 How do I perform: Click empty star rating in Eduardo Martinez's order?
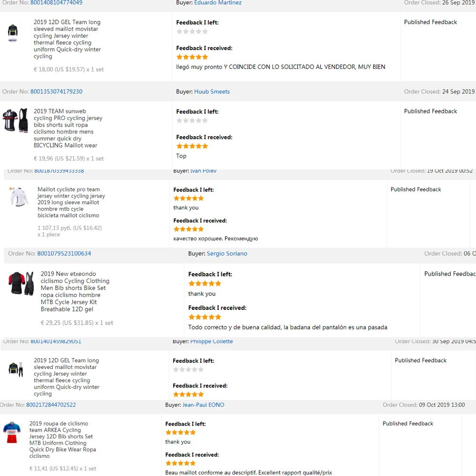point(192,31)
